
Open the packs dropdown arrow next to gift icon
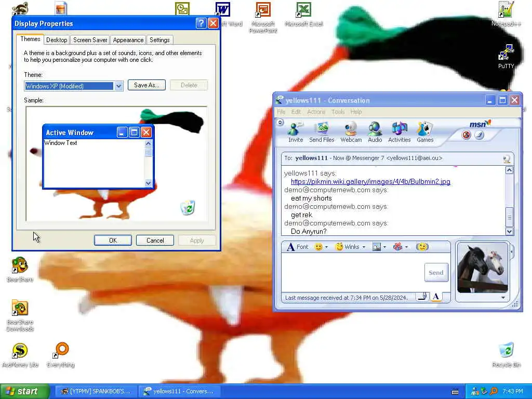[x=406, y=247]
